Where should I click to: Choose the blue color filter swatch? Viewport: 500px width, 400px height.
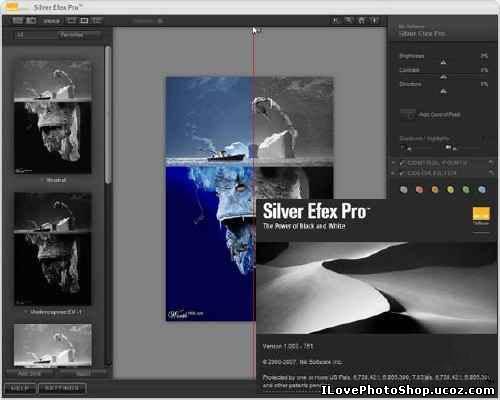tap(482, 190)
